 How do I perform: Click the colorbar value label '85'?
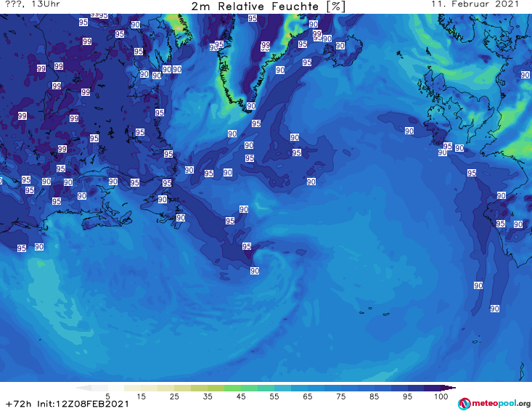[x=375, y=396]
